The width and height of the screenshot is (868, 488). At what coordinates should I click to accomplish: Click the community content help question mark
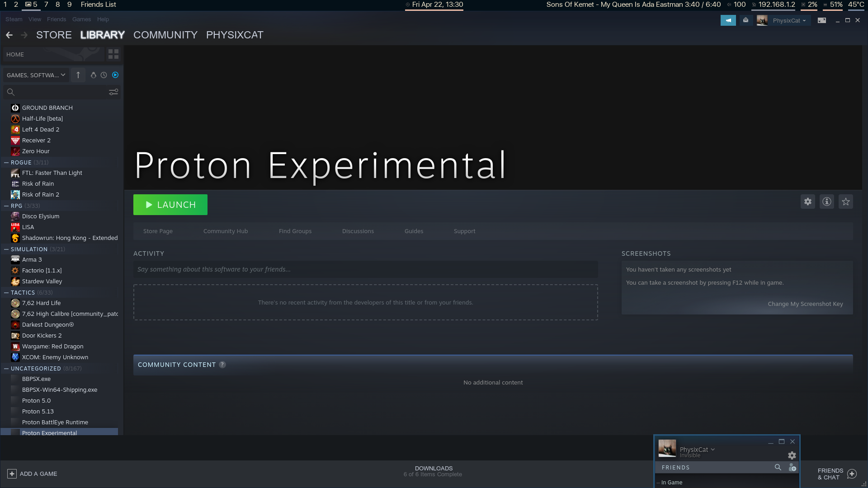point(222,365)
